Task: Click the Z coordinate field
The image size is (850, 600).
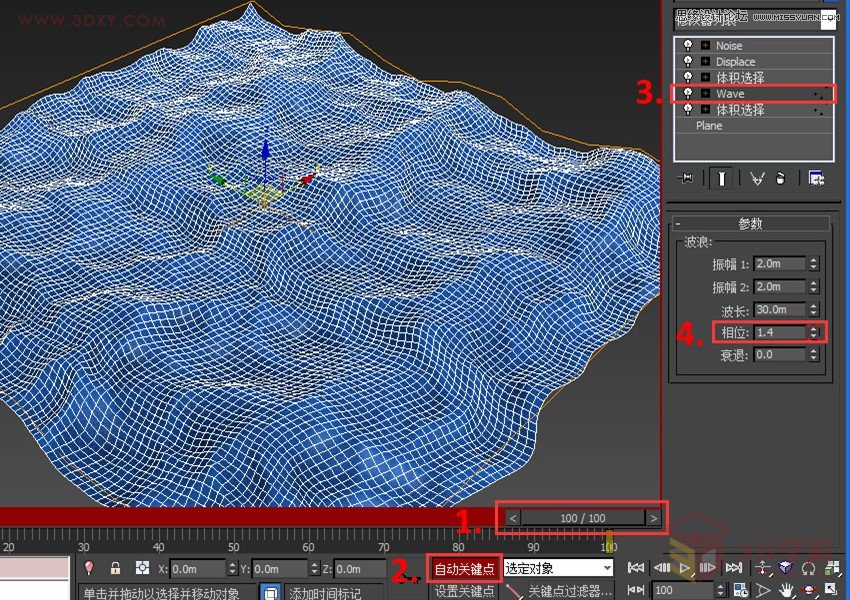Action: [x=359, y=569]
